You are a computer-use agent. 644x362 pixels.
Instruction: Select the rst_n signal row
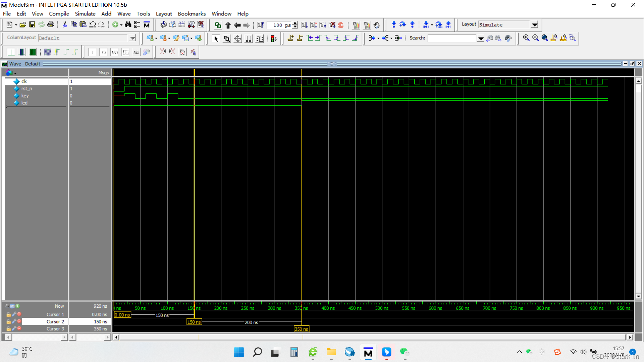point(37,88)
